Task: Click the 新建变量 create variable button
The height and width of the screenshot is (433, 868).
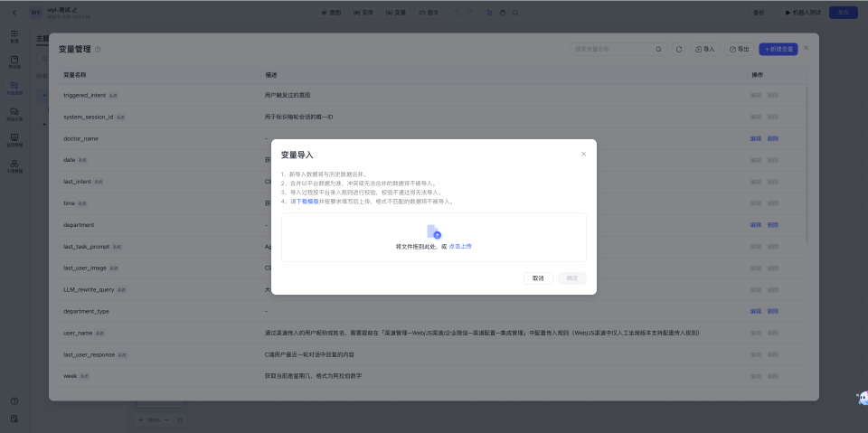Action: [x=778, y=49]
